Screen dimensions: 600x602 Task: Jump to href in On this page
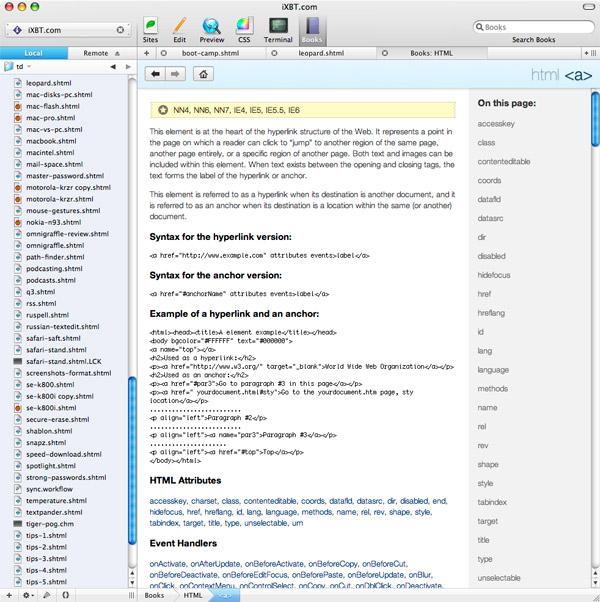tap(484, 294)
